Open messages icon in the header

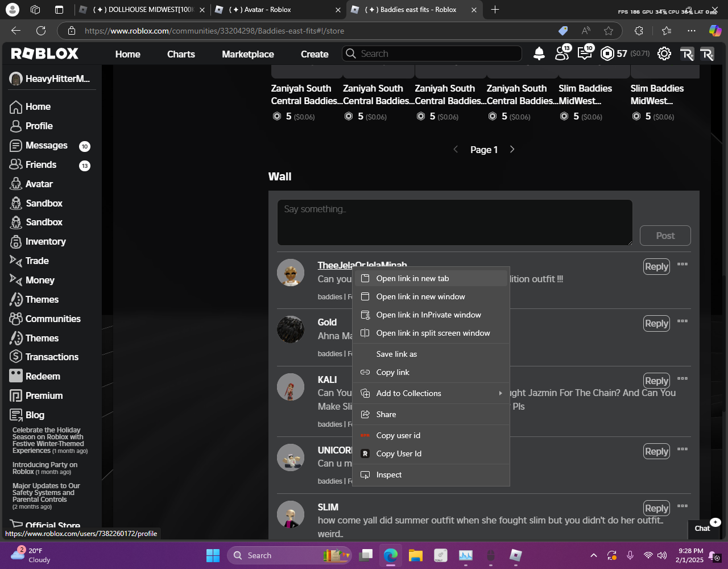click(585, 53)
